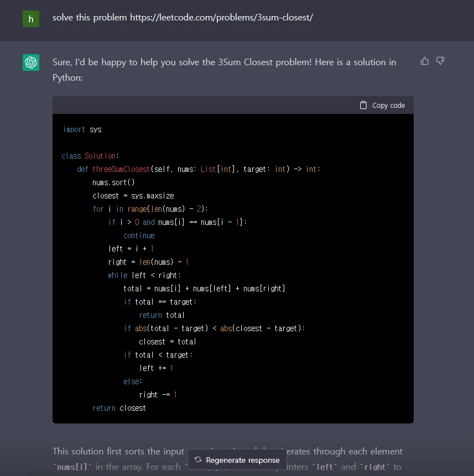The height and width of the screenshot is (476, 474).
Task: Click the 'Sure, I'd be happy' response text
Action: coord(224,70)
